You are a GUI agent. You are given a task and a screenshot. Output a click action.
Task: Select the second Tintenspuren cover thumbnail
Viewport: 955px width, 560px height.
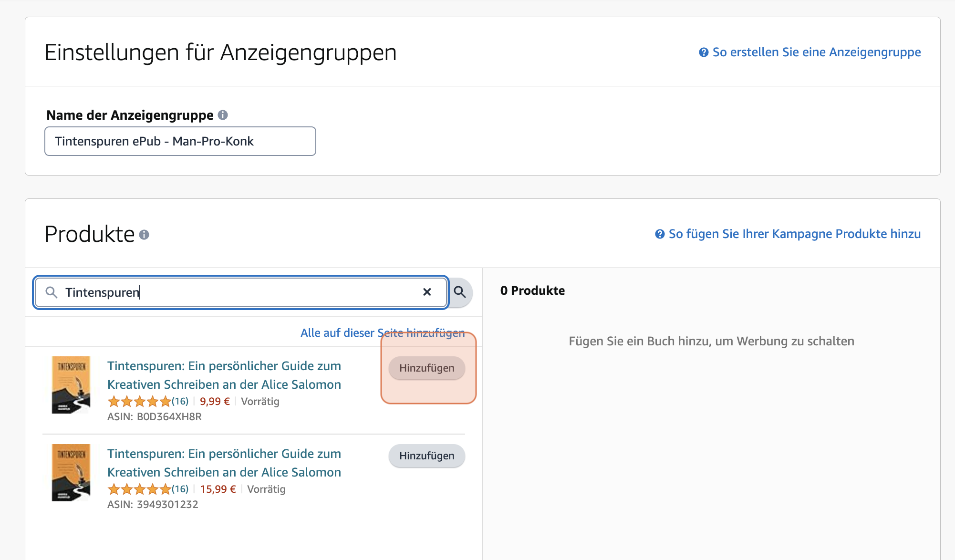click(71, 473)
